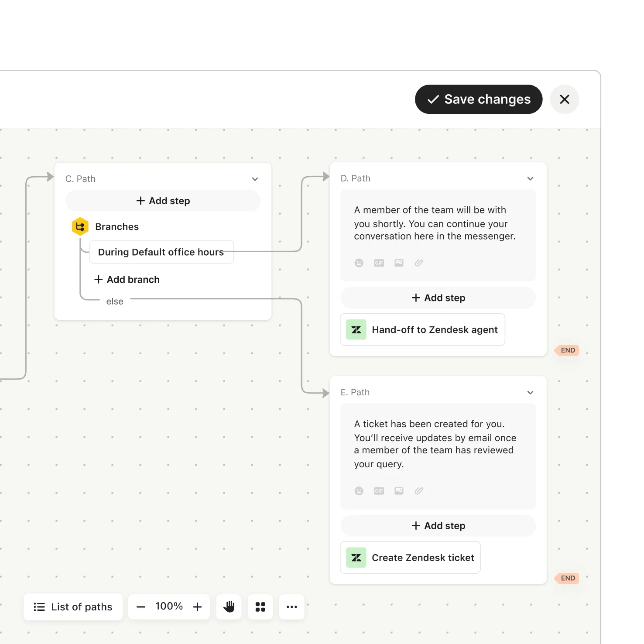The width and height of the screenshot is (644, 644).
Task: Add a step in C. Path
Action: 162,201
